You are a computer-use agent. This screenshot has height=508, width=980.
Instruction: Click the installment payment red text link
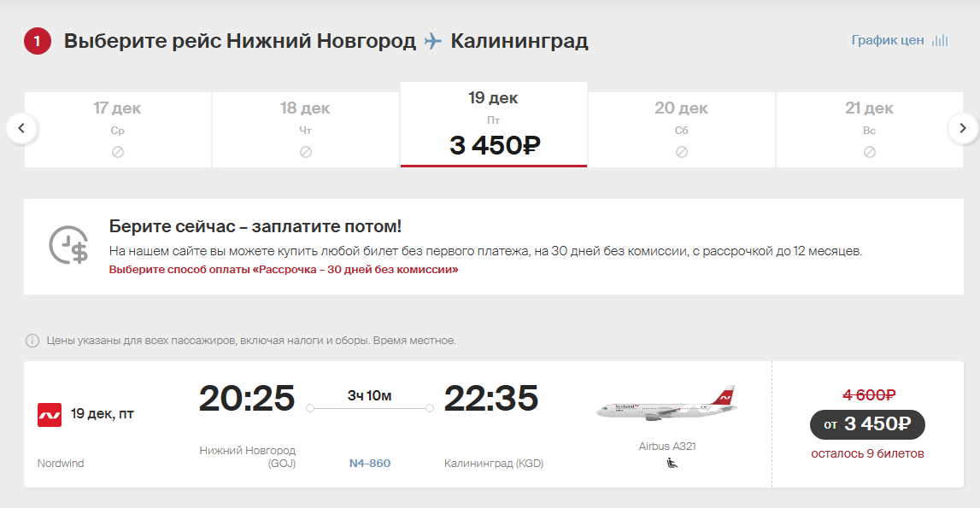point(283,270)
